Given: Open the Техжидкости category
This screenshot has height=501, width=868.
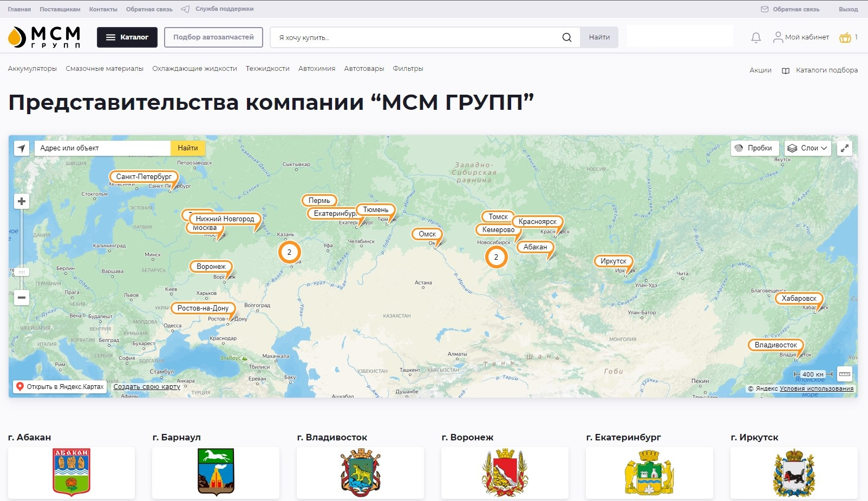Looking at the screenshot, I should (x=267, y=69).
